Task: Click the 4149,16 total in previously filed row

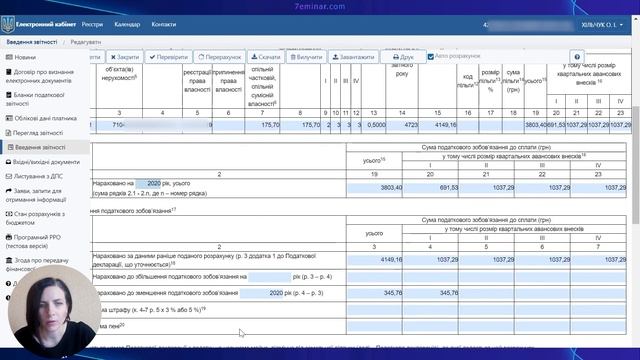Action: (x=374, y=260)
